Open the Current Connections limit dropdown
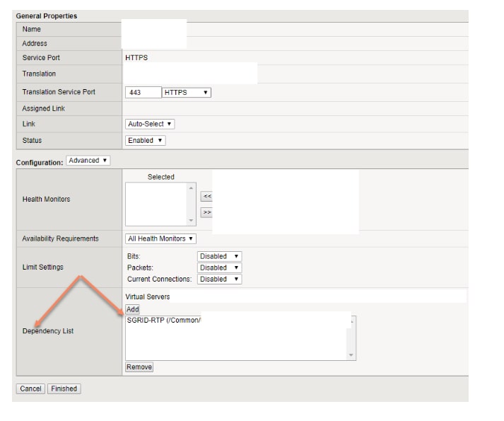Screen dimensions: 504x421 tap(219, 279)
